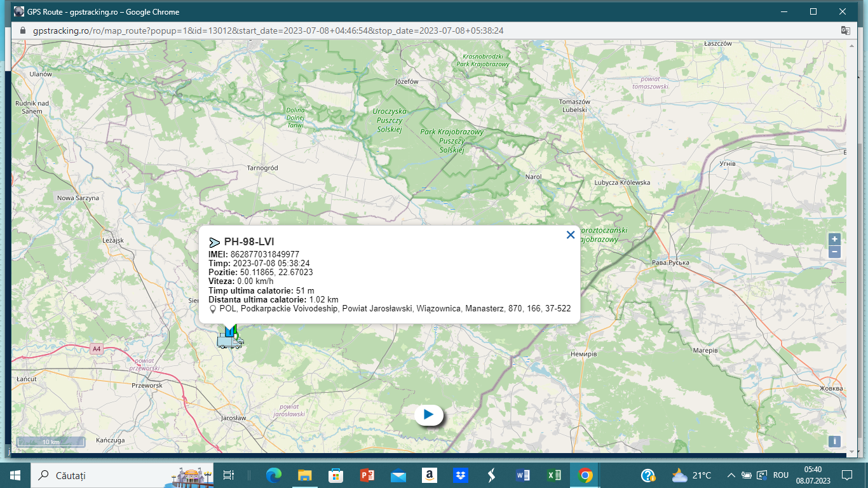868x488 pixels.
Task: Open the weather widget showing 21°C
Action: [691, 475]
